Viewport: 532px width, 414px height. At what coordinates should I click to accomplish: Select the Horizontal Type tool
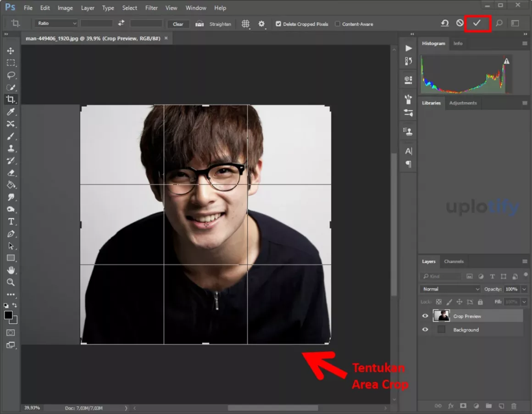11,221
